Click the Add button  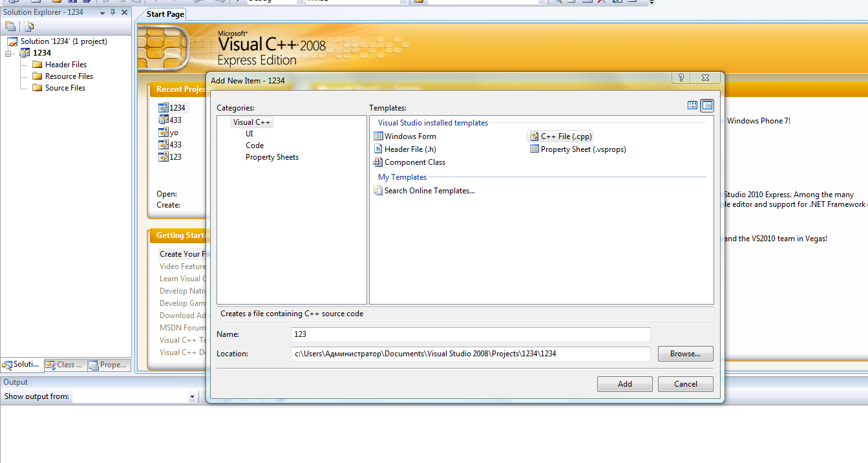625,384
